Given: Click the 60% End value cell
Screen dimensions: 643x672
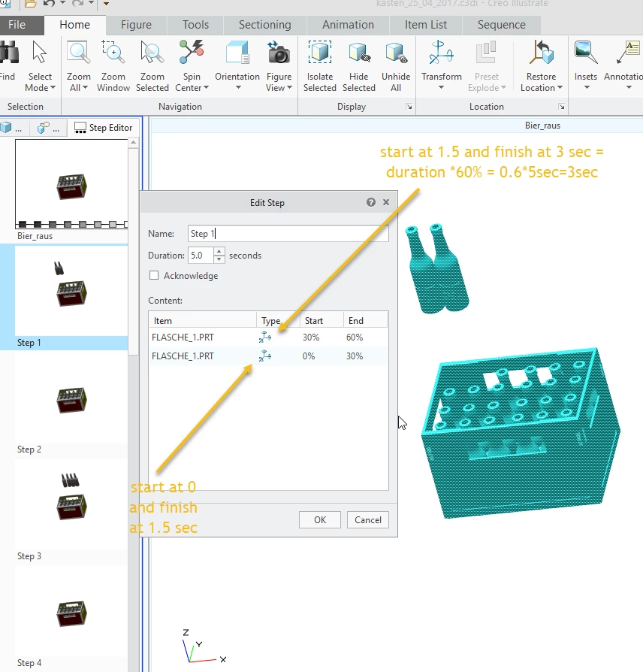Looking at the screenshot, I should click(x=355, y=338).
